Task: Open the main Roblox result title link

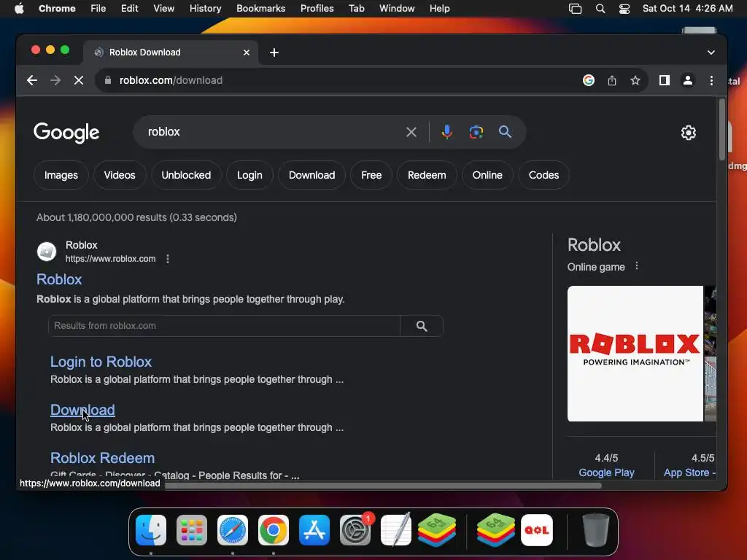Action: tap(59, 279)
